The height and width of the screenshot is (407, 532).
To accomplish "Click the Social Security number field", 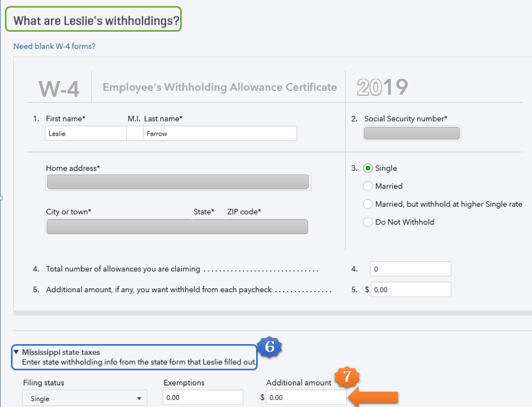I will coord(412,133).
